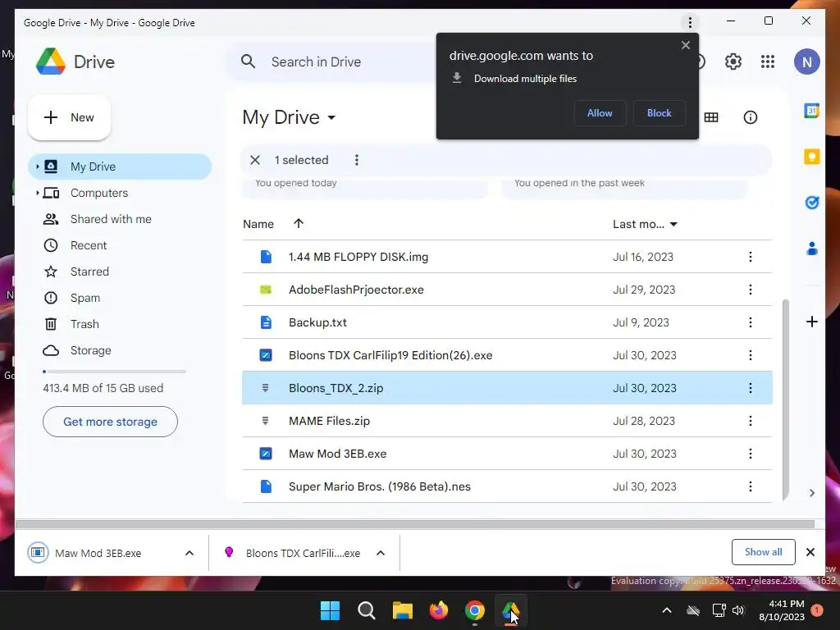Show file details info panel
The image size is (840, 630).
[750, 117]
